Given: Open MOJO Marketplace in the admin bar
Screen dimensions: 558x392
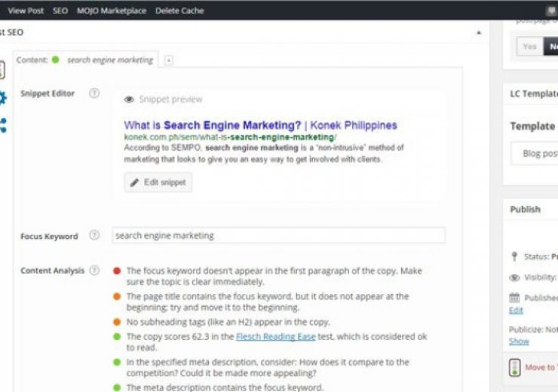Looking at the screenshot, I should pos(112,11).
